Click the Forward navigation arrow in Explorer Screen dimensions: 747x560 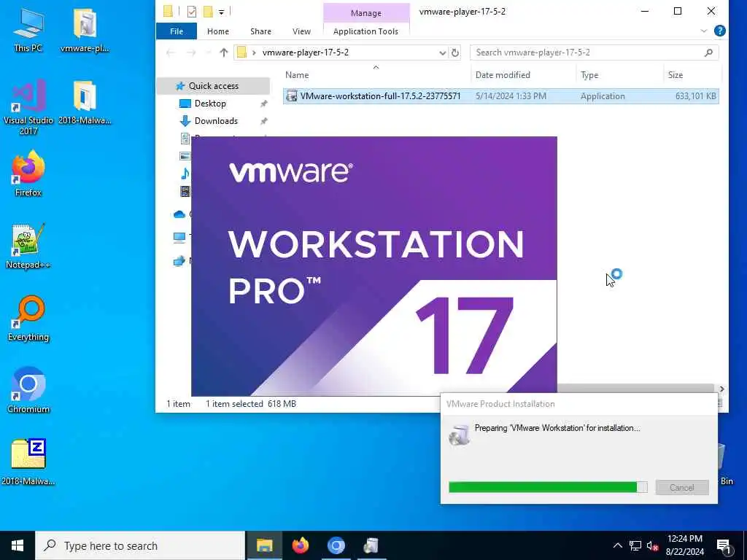(x=191, y=52)
